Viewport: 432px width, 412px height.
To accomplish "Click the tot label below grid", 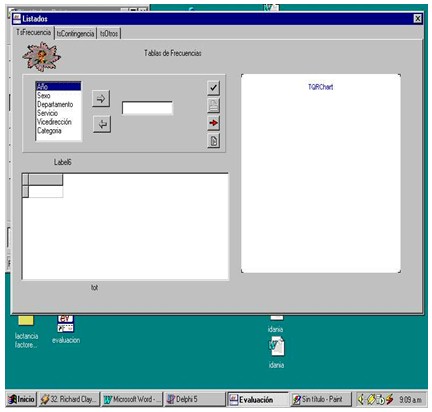I will coord(95,287).
